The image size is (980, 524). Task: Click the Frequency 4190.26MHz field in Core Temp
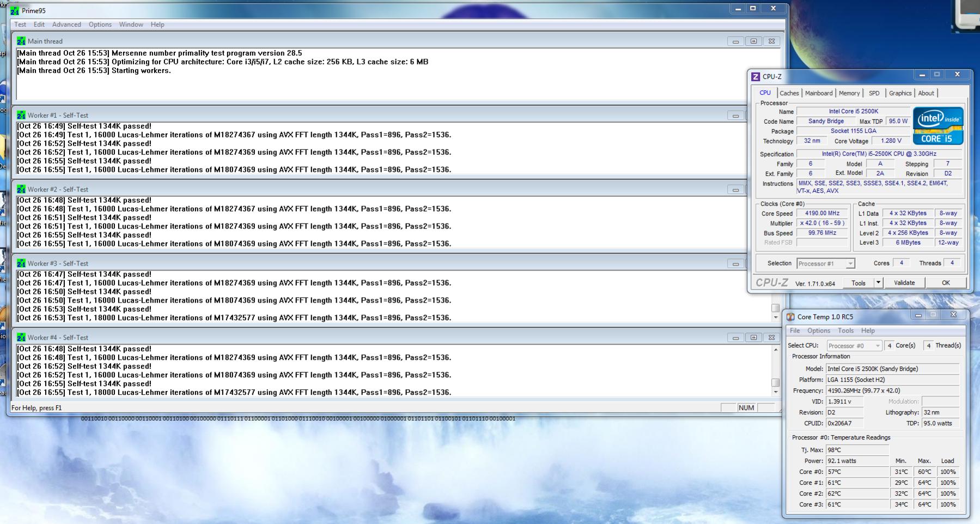tap(892, 390)
